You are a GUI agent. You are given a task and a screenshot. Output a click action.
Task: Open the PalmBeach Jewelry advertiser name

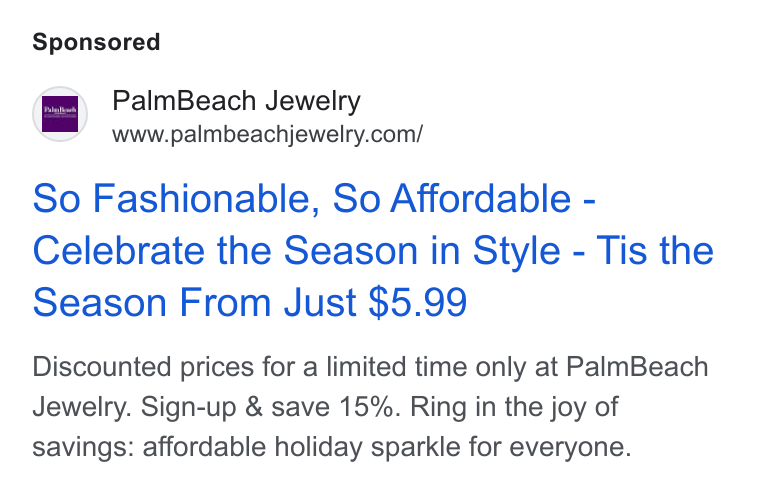(236, 101)
